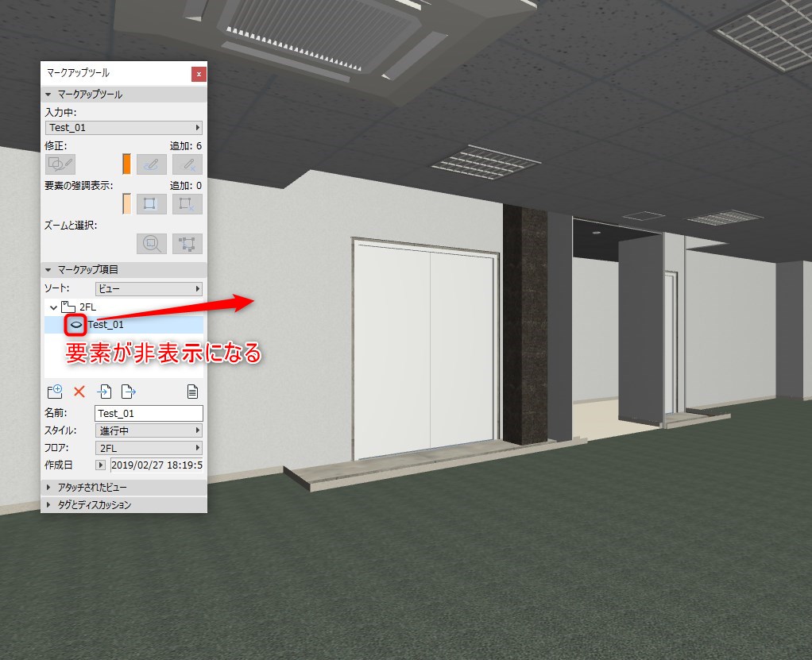The image size is (812, 660).
Task: Toggle the eye visibility icon for Test_01
Action: click(76, 325)
